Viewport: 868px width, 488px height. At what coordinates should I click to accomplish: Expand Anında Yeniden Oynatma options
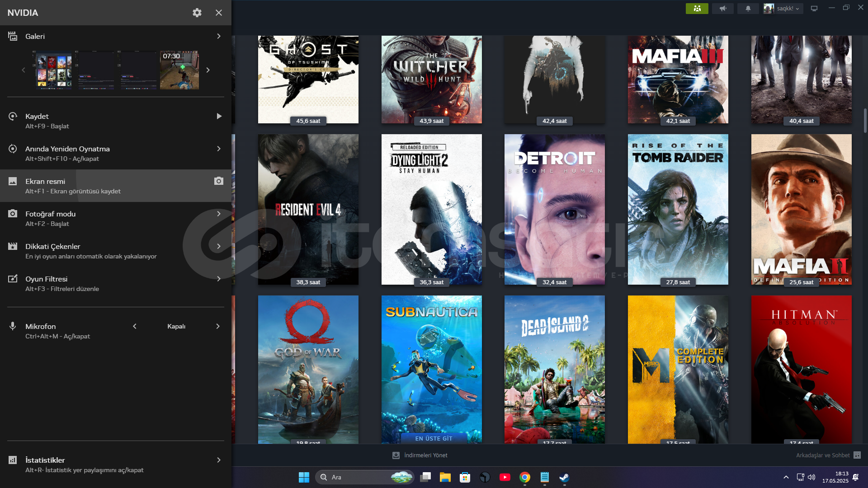click(x=219, y=149)
